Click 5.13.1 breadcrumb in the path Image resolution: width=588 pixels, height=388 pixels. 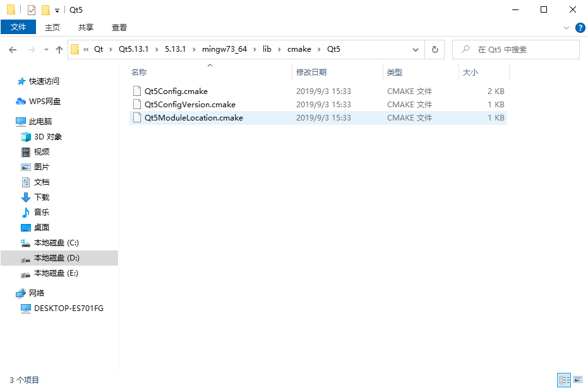point(175,49)
